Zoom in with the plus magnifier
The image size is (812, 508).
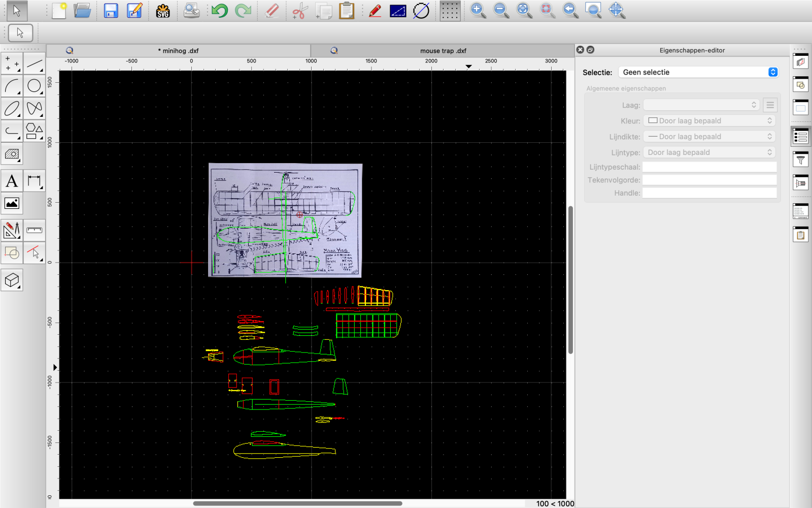478,10
